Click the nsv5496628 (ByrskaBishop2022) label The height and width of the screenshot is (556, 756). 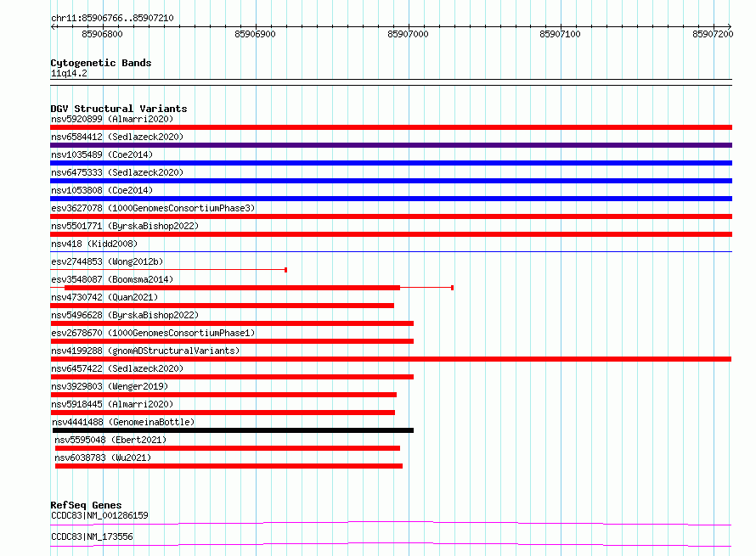(x=125, y=315)
